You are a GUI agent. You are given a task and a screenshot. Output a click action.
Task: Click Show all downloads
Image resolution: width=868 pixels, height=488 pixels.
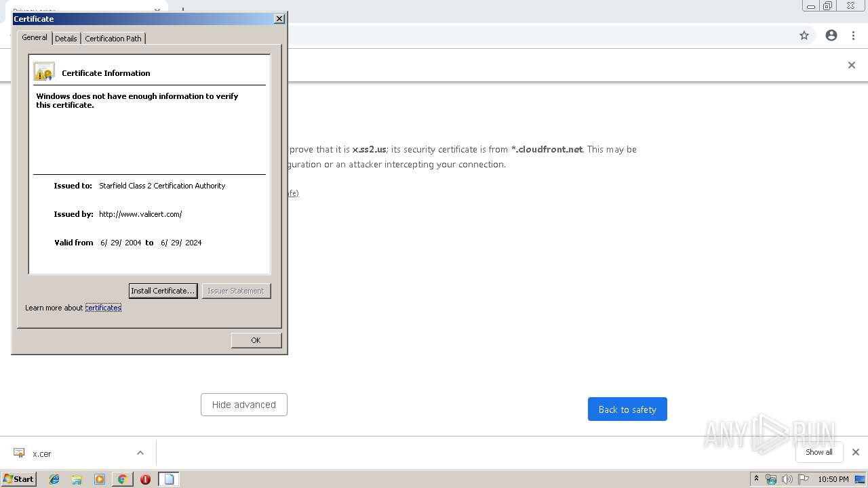pyautogui.click(x=819, y=452)
